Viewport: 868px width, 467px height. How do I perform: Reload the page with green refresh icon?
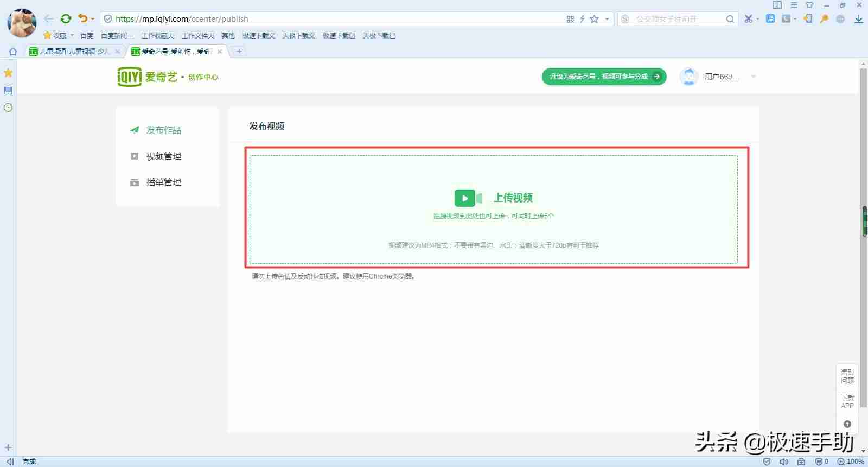(x=66, y=19)
